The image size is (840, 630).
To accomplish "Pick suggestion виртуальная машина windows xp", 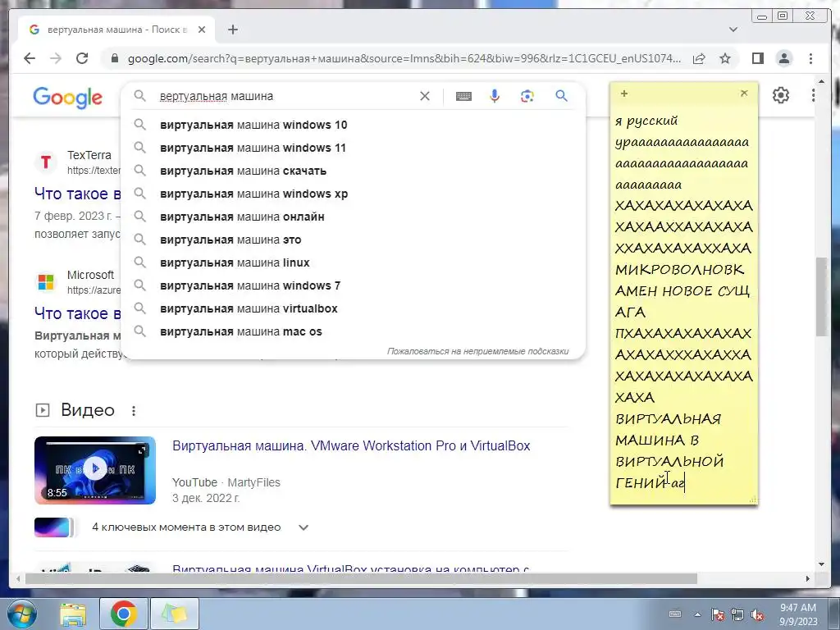I will click(354, 194).
